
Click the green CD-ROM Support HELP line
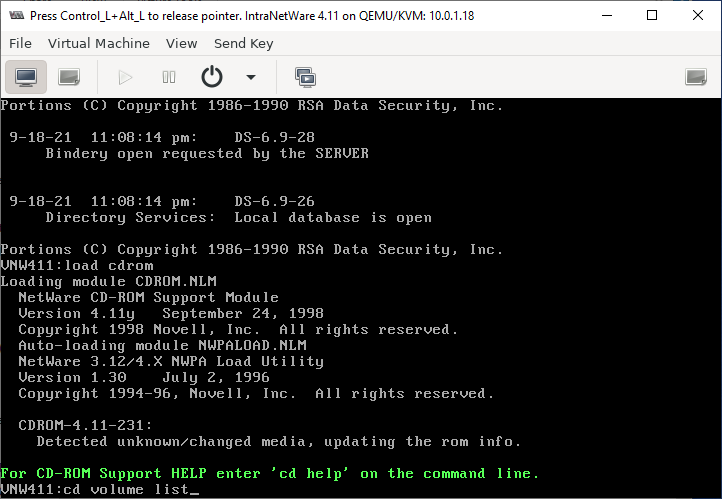(x=269, y=473)
